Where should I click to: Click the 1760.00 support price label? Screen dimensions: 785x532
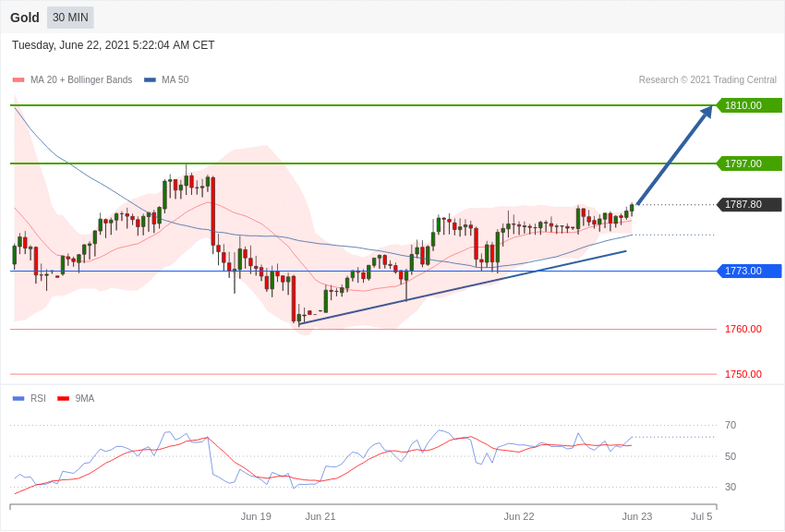(x=743, y=329)
